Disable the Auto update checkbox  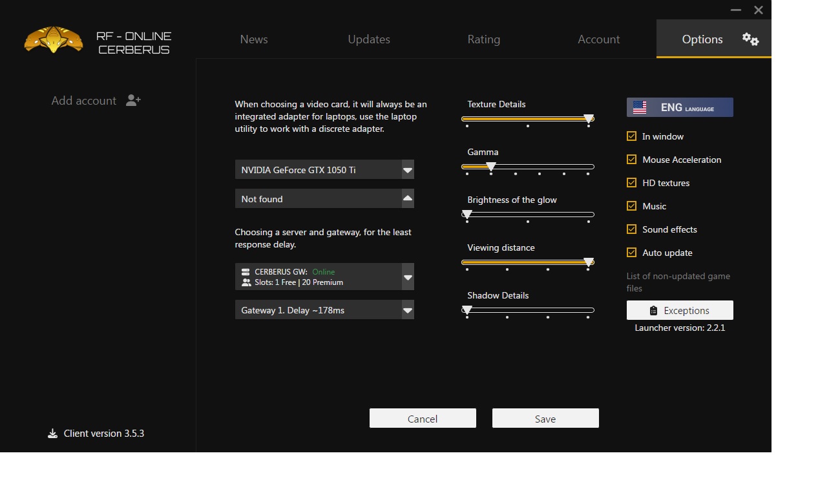tap(632, 253)
